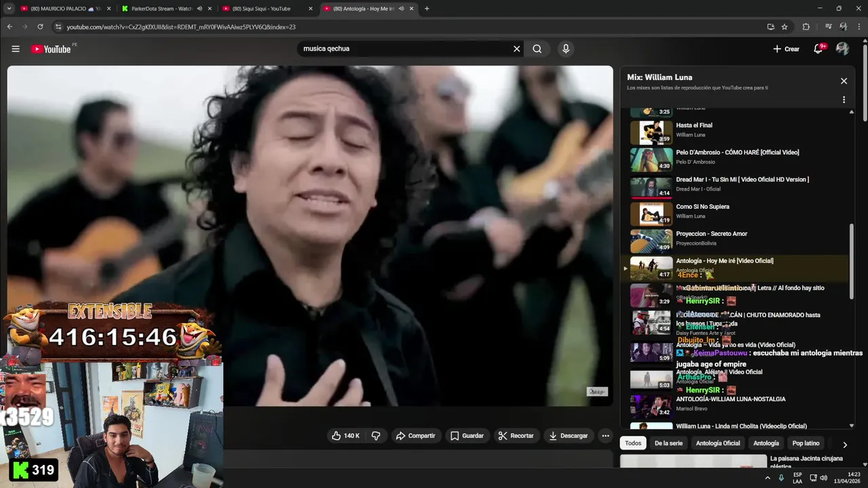Mute the ParkerDota Stream tab audio icon
This screenshot has height=488, width=868.
(x=199, y=9)
